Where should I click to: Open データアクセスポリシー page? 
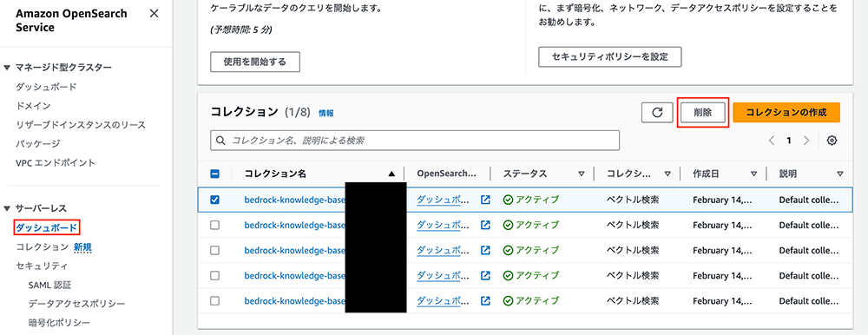pos(76,304)
